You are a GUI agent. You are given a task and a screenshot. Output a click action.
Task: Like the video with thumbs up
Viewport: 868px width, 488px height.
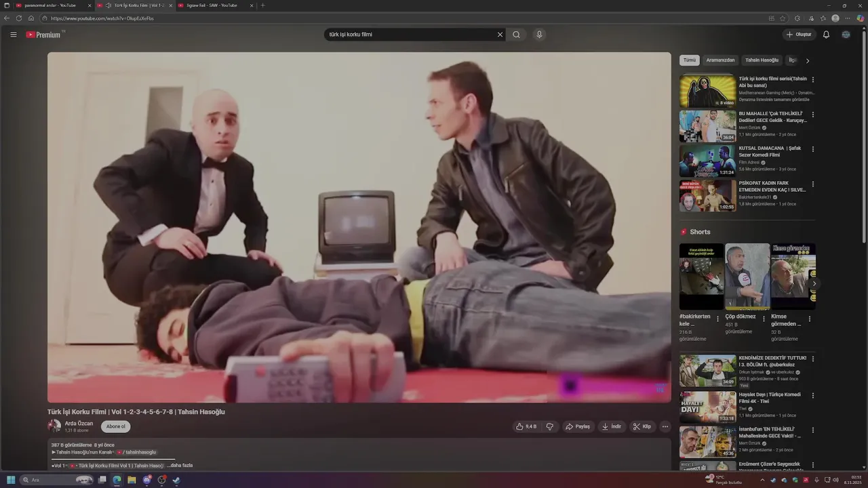coord(526,426)
